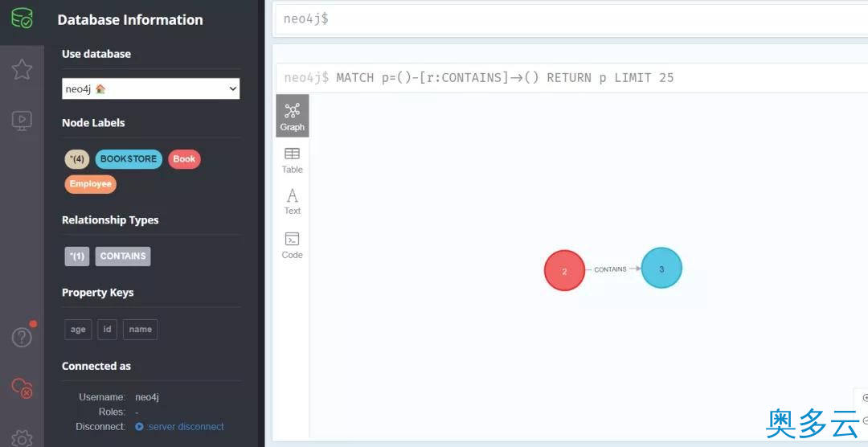Click the Book node label

click(x=184, y=159)
